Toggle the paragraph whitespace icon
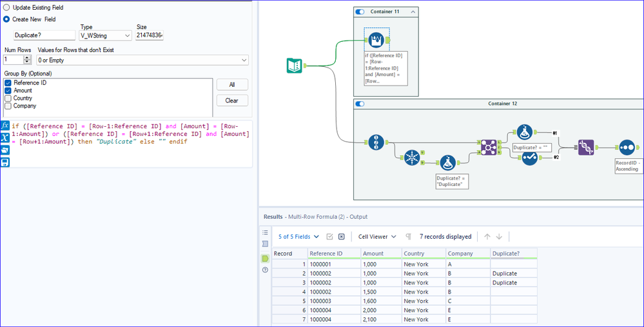Image resolution: width=644 pixels, height=327 pixels. tap(408, 237)
